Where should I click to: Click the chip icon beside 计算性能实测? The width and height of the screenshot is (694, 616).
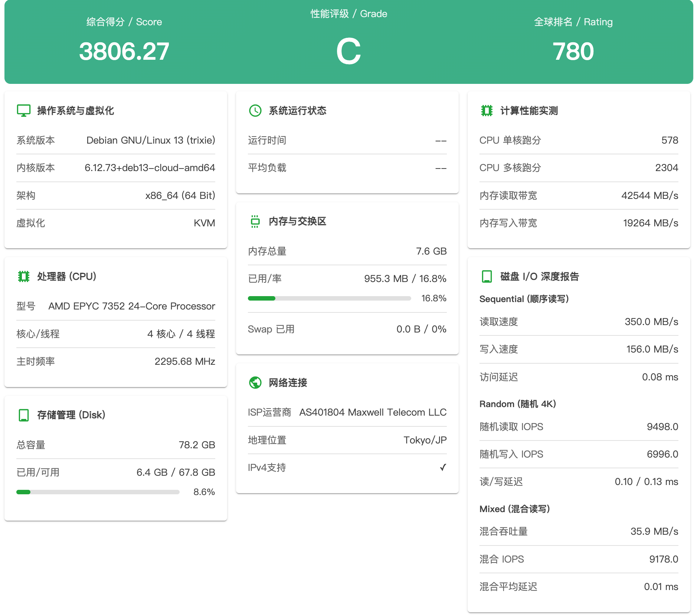pos(487,111)
